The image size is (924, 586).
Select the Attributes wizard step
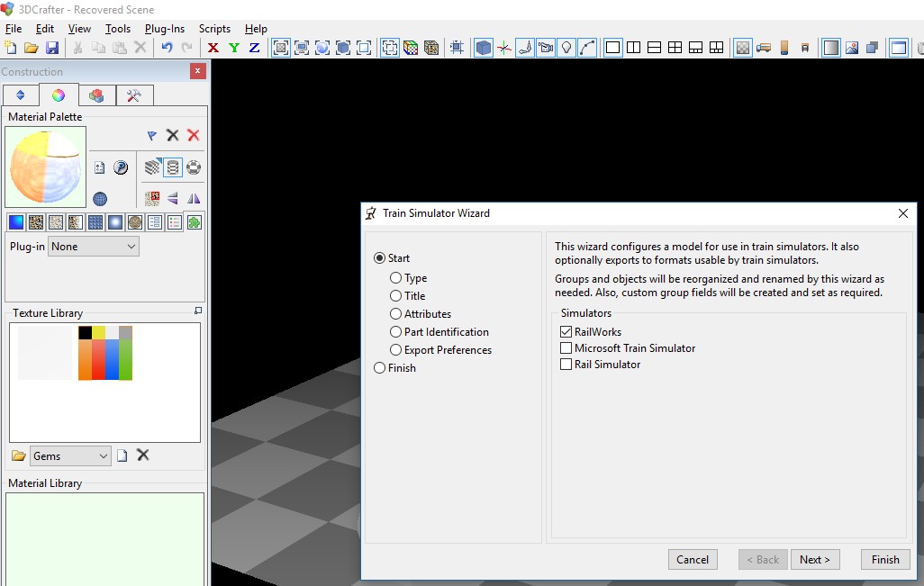[x=395, y=314]
